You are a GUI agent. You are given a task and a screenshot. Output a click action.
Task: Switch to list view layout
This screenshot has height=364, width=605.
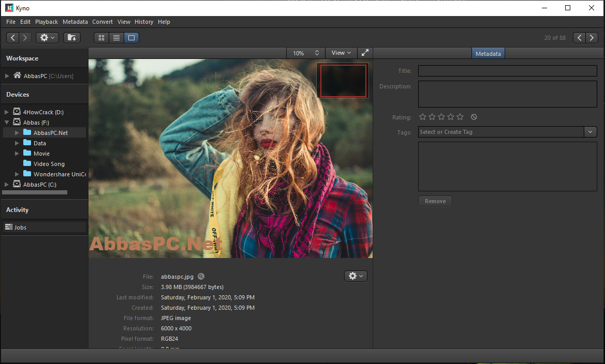click(116, 38)
